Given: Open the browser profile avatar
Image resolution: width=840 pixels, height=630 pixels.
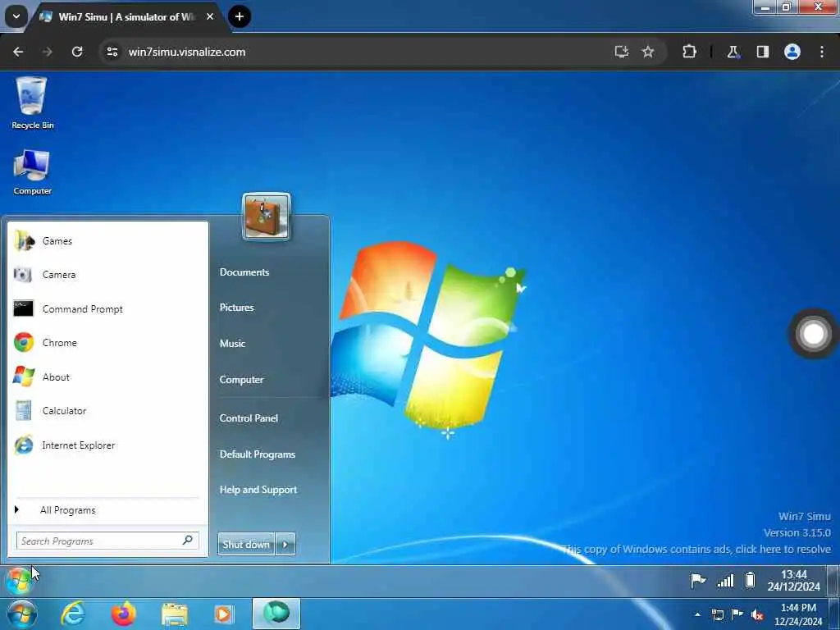Looking at the screenshot, I should click(792, 52).
